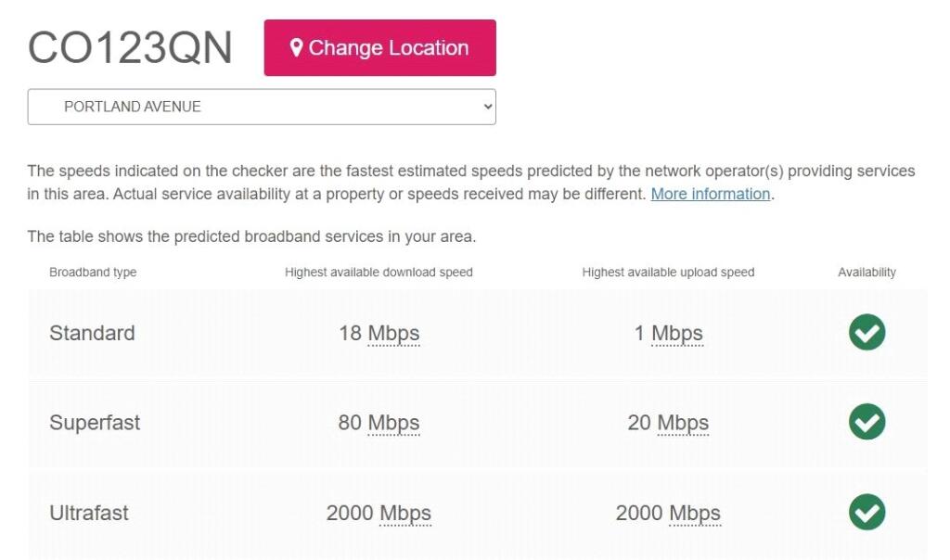Select the Standard broadband row

92,332
